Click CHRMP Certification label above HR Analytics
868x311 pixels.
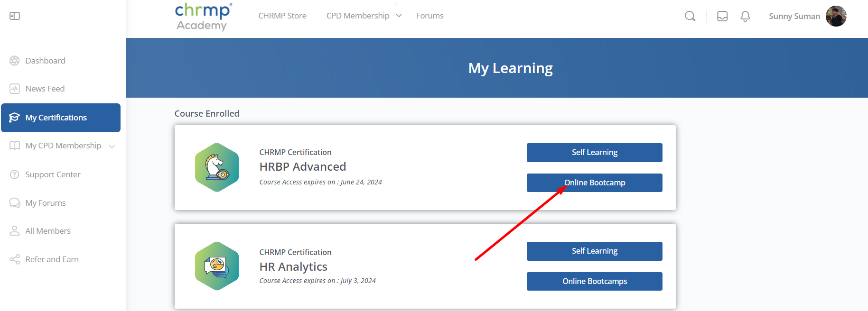tap(295, 252)
